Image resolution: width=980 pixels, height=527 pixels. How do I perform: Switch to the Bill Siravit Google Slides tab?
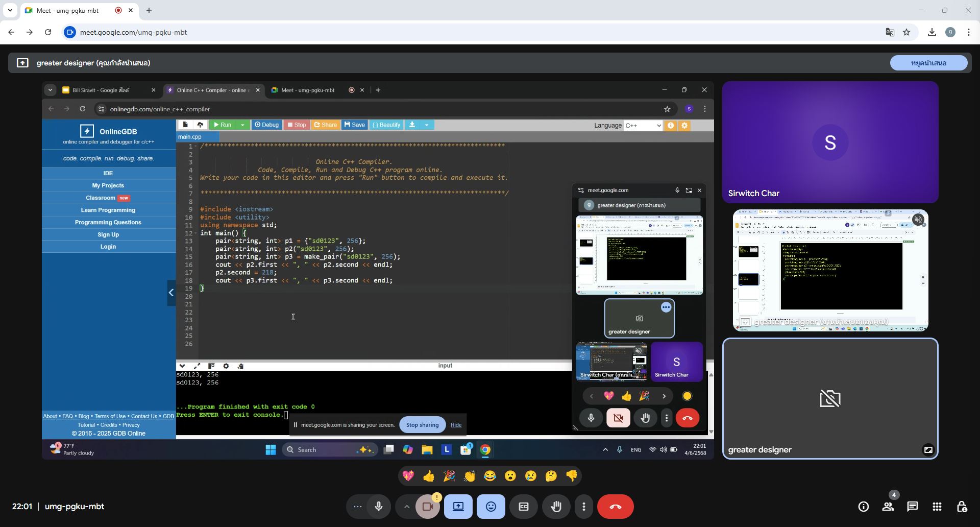[x=109, y=90]
